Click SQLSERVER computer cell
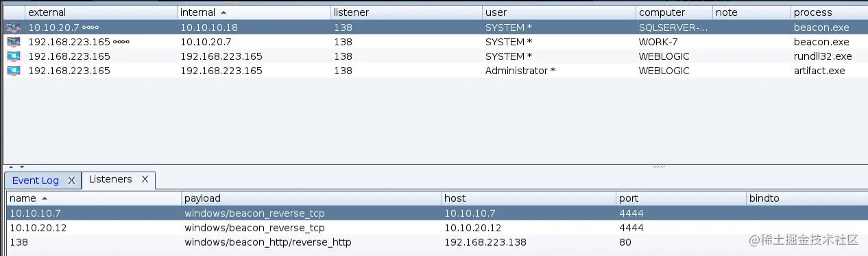The width and height of the screenshot is (868, 256). [x=673, y=28]
